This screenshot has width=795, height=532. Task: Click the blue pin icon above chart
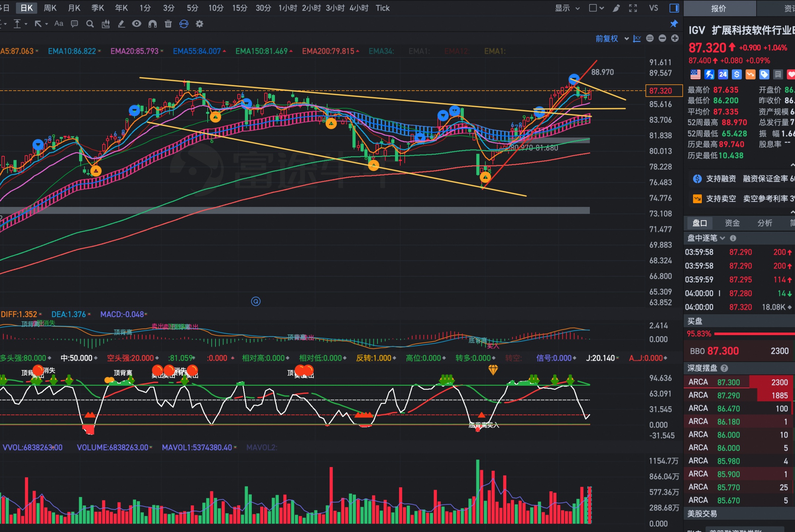click(674, 24)
